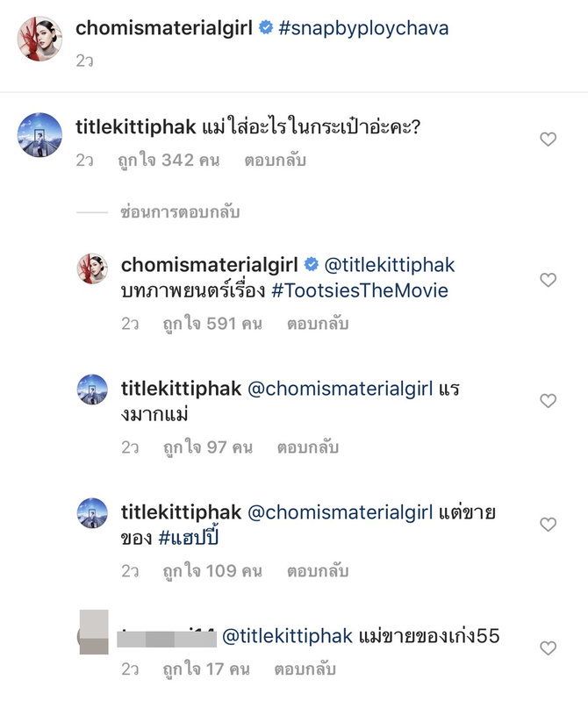Open titlekittiphak avatar on first comment
This screenshot has height=708, width=588.
[39, 134]
